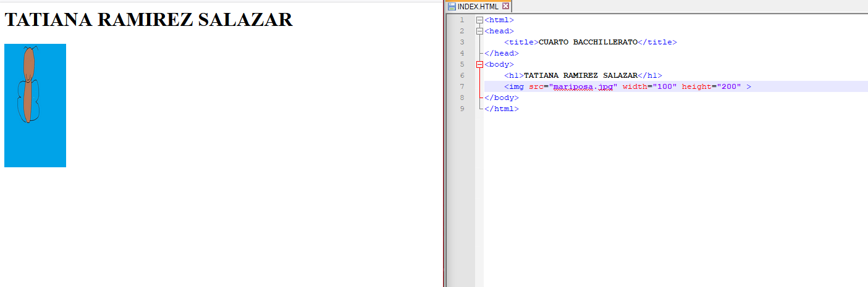
Task: Click the mariposa image in the browser
Action: pyautogui.click(x=35, y=105)
